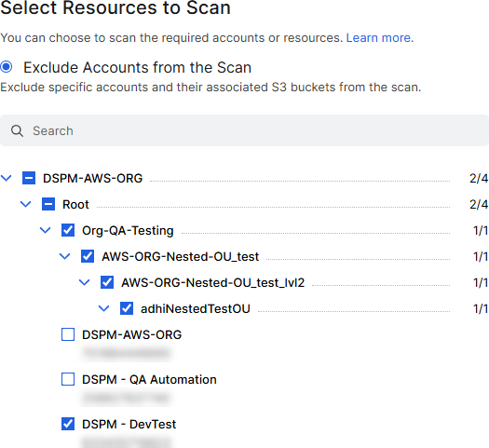
Task: Click the AWS-ORG-Nested-OU_test_lvl2 label
Action: 213,283
